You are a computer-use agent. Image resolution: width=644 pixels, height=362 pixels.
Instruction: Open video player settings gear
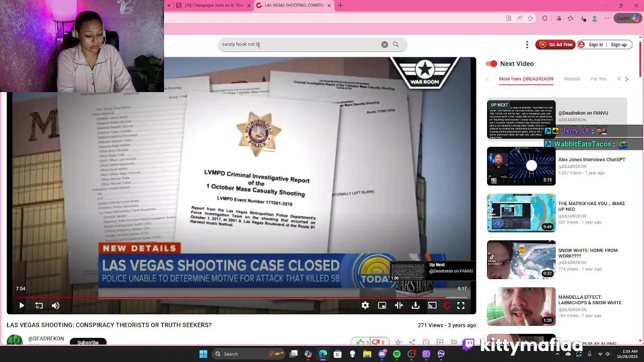(x=365, y=305)
